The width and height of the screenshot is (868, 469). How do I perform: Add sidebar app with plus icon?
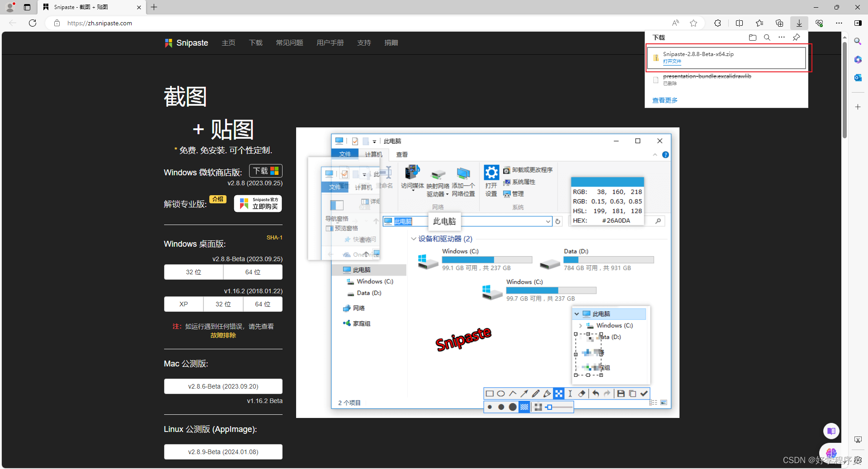(x=858, y=107)
